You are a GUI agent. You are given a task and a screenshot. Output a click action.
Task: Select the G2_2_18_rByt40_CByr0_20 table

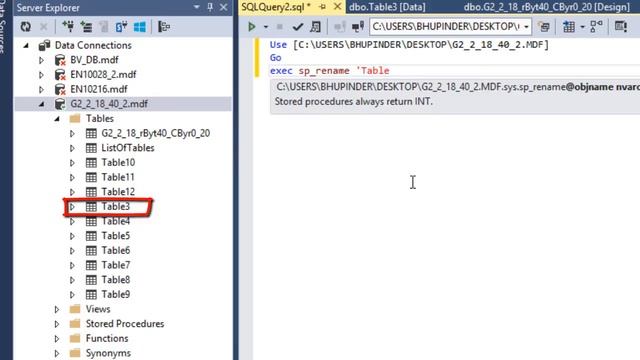click(x=156, y=133)
